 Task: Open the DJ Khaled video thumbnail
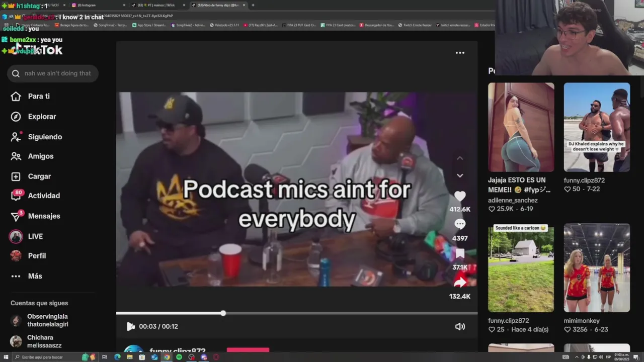click(597, 127)
